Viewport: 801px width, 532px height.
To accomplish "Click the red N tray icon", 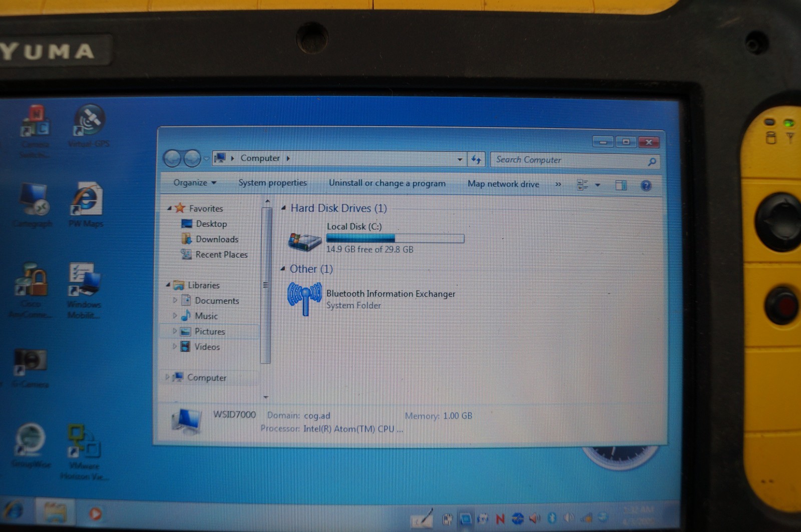I will pyautogui.click(x=500, y=519).
